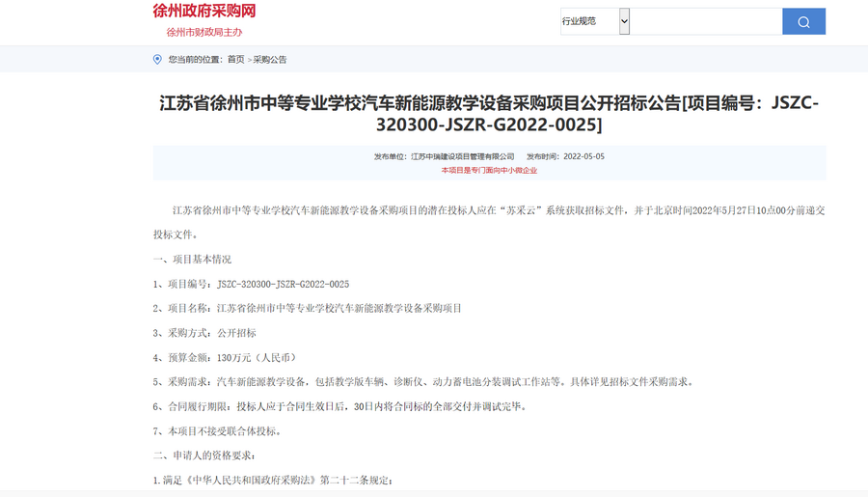Focus the search keyword input field

(x=705, y=21)
